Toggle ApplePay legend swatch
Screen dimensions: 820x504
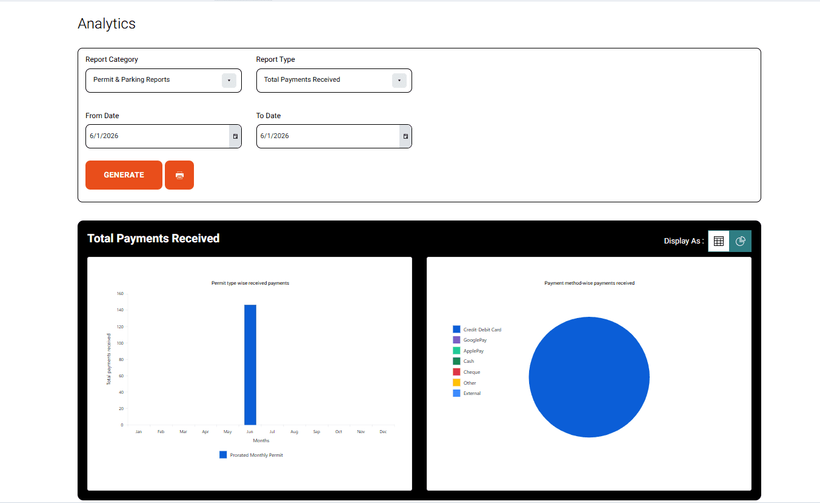[x=456, y=351]
